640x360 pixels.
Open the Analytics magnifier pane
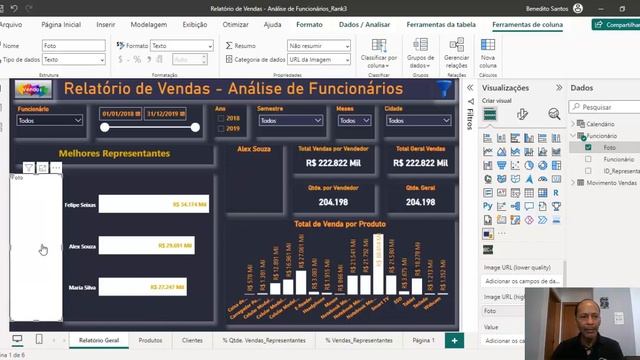pos(554,114)
